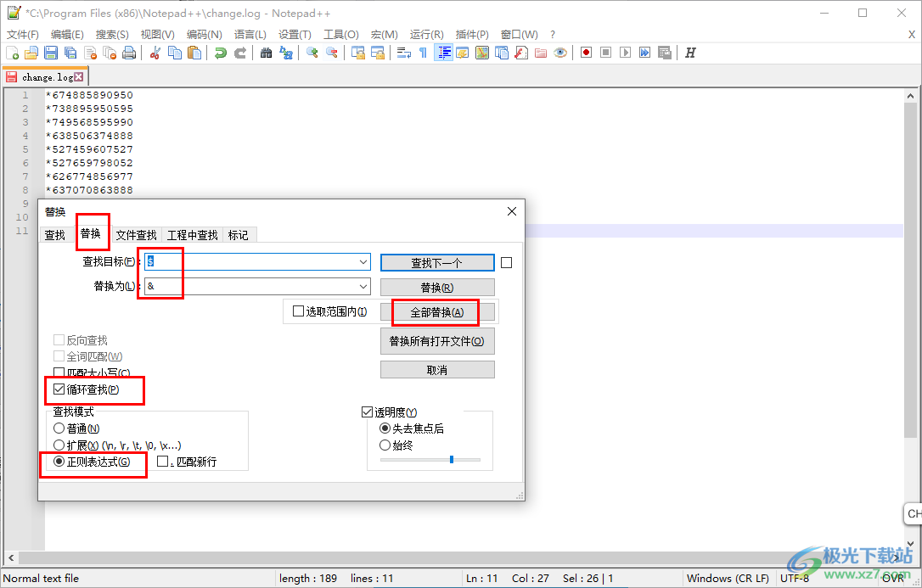Open the document map toolbar icon

pyautogui.click(x=482, y=53)
